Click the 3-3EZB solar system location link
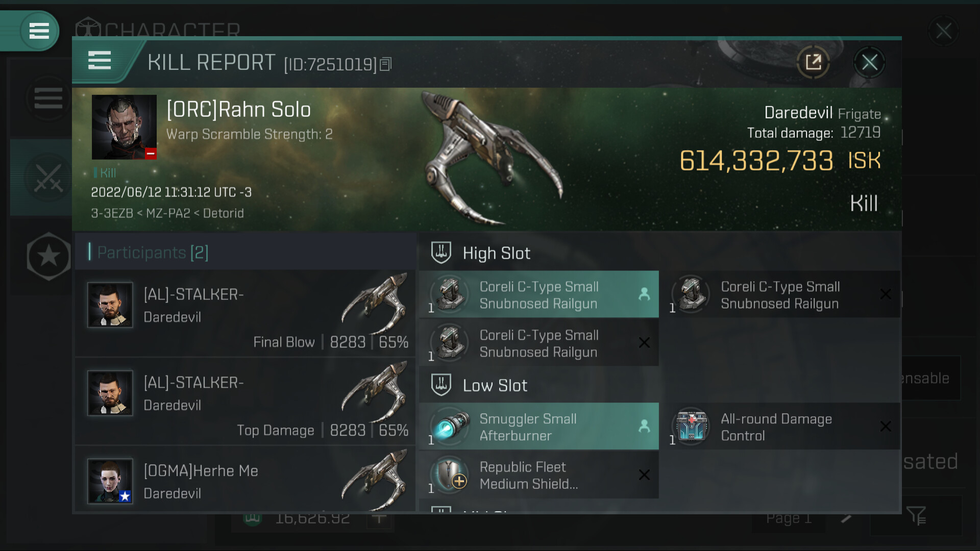Image resolution: width=980 pixels, height=551 pixels. (112, 213)
